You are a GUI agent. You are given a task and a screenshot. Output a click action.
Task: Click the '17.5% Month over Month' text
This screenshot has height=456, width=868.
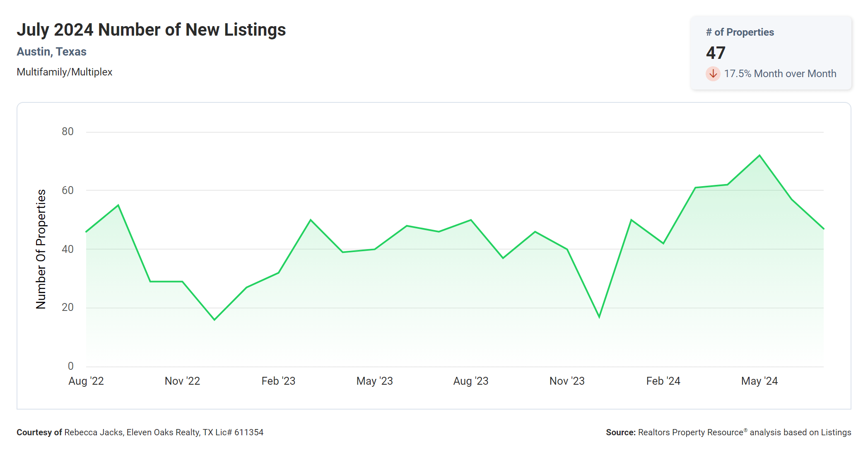pyautogui.click(x=780, y=74)
